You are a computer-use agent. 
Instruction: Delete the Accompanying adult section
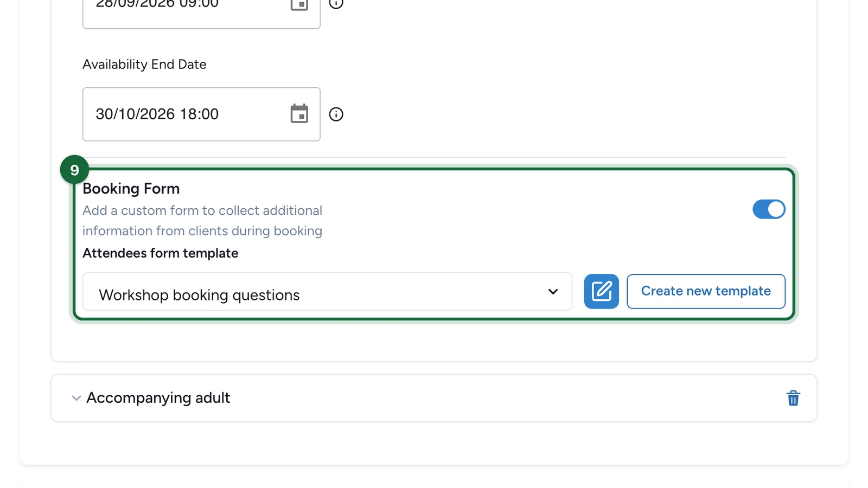click(793, 398)
